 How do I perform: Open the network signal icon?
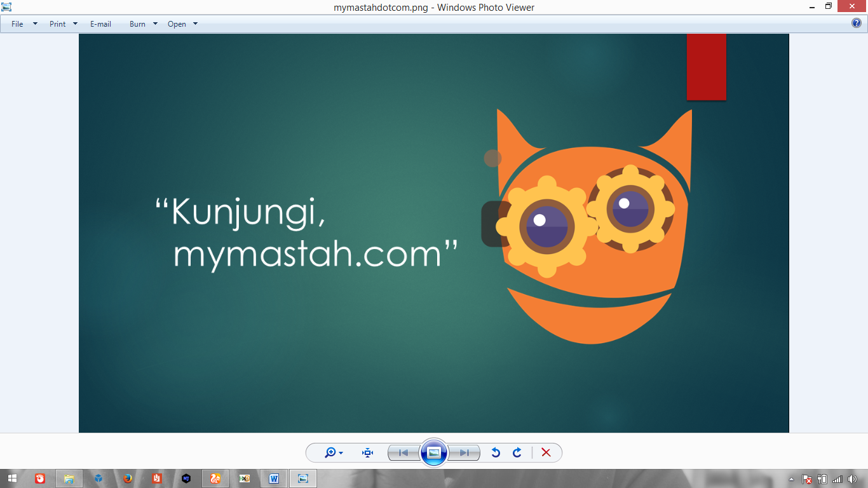[837, 479]
